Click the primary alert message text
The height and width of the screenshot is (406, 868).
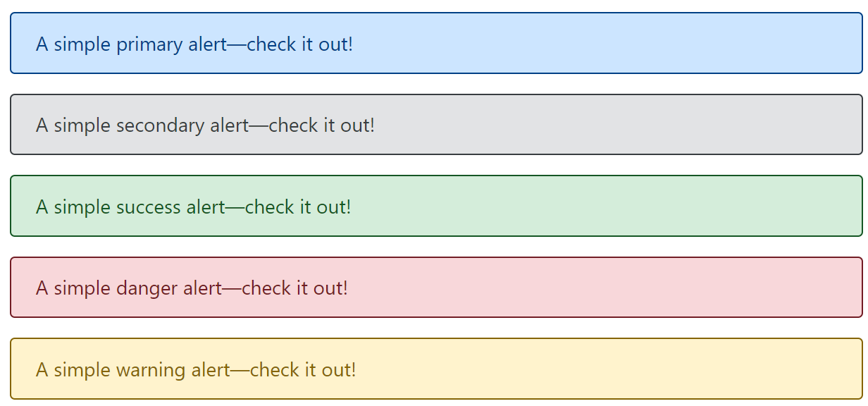(x=196, y=44)
